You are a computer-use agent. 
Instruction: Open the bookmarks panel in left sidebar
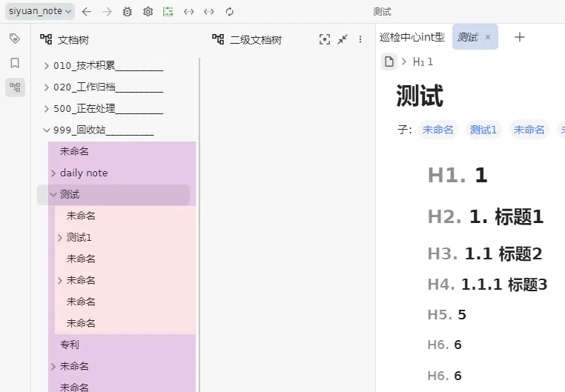coord(14,63)
